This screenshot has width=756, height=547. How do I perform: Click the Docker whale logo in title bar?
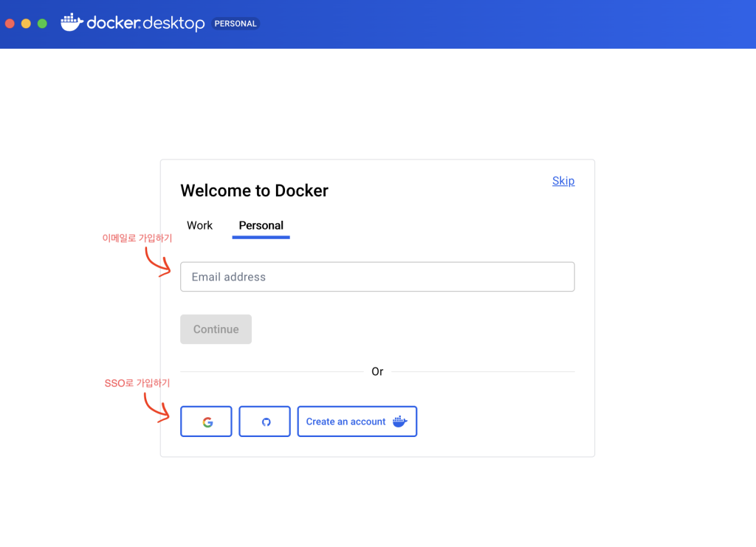point(72,23)
